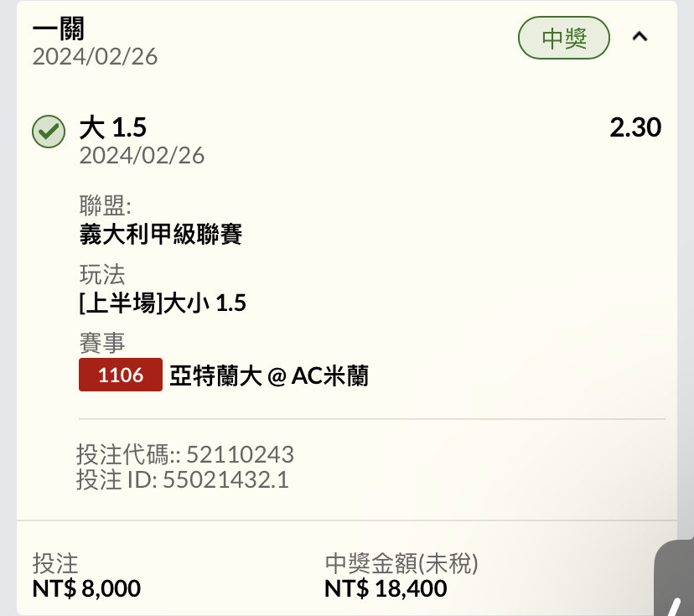Click the 玩法 label
Screen dimensions: 694x616
[101, 274]
